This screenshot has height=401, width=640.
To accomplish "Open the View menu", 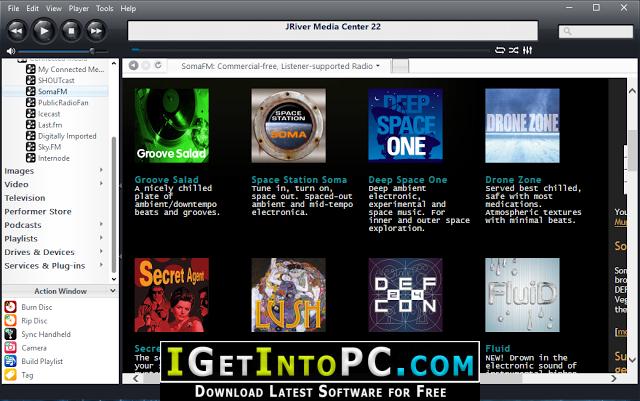I will click(53, 8).
